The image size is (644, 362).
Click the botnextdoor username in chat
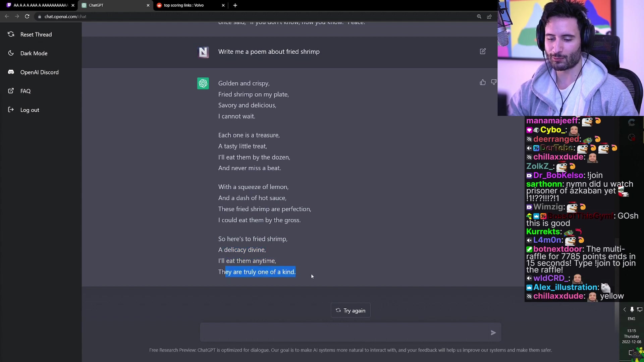coord(557,249)
